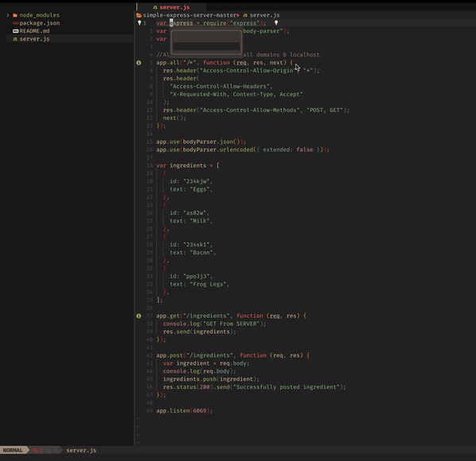Click the "Access-Control-Allow-Origin" string
The image size is (476, 461).
(248, 71)
